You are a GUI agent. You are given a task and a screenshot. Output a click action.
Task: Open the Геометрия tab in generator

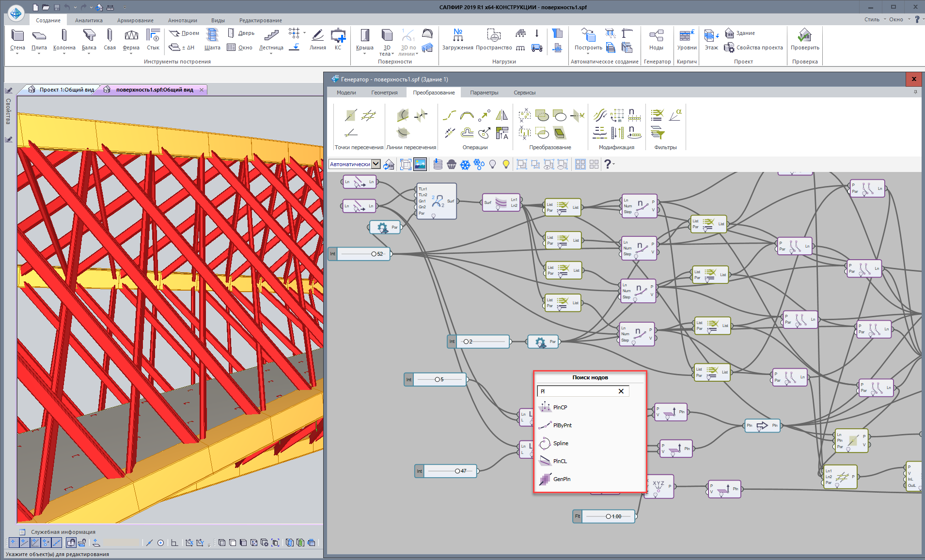click(384, 93)
